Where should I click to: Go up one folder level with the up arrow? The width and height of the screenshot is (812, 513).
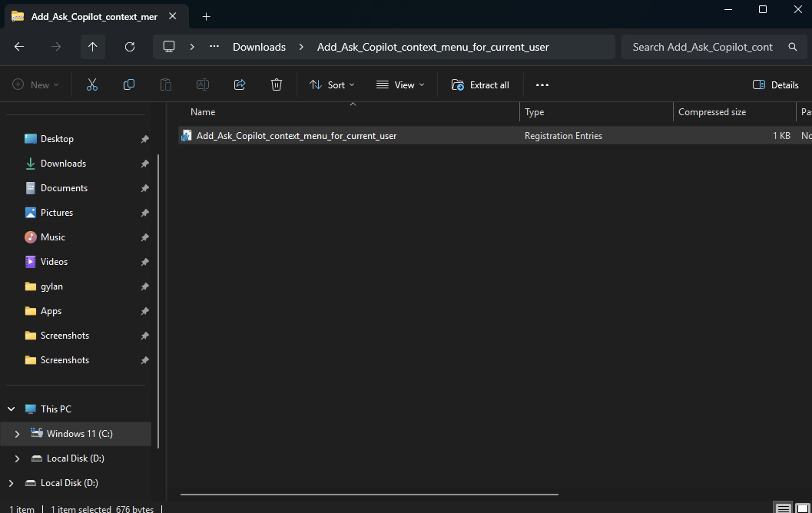point(93,47)
